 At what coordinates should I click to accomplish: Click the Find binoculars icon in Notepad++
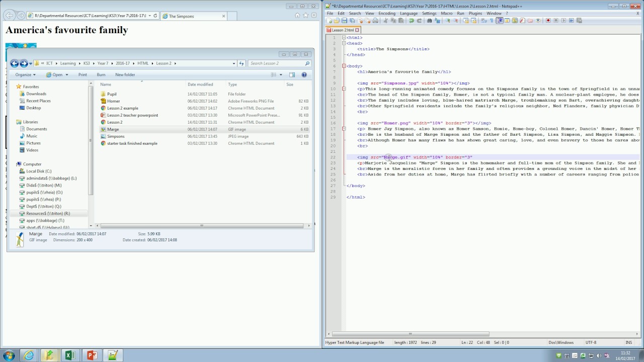point(429,21)
